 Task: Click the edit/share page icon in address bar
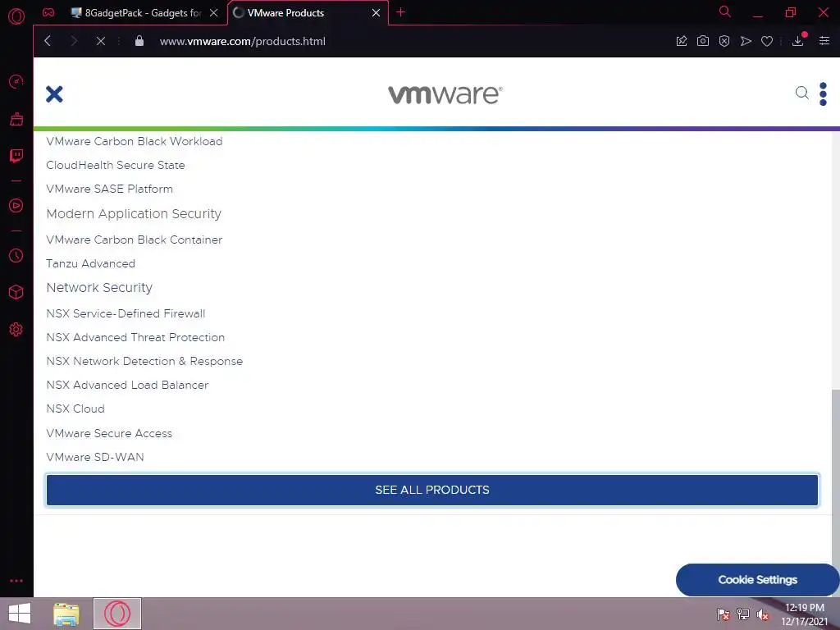click(x=682, y=41)
